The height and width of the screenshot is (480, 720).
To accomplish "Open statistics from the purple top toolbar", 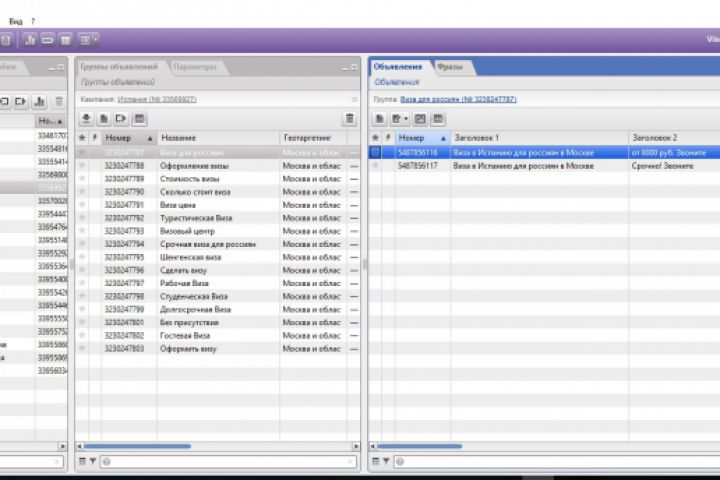I will coord(30,40).
